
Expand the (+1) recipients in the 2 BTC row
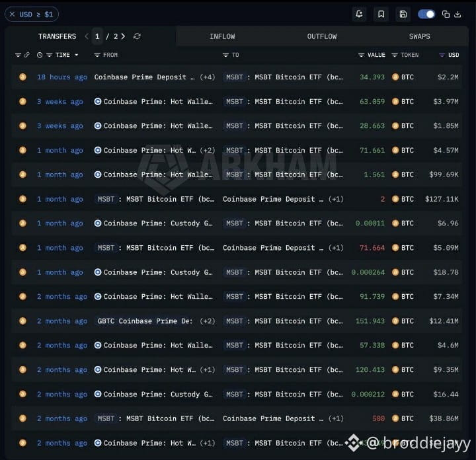(x=336, y=199)
